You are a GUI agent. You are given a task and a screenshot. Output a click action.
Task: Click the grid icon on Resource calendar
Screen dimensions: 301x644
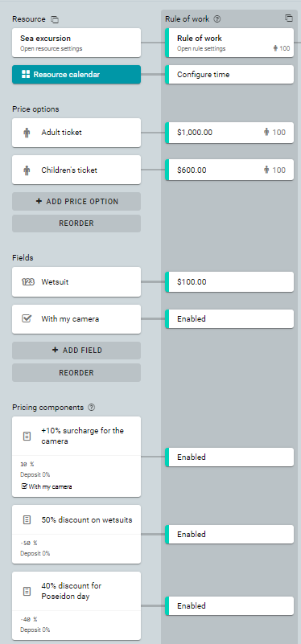[26, 74]
